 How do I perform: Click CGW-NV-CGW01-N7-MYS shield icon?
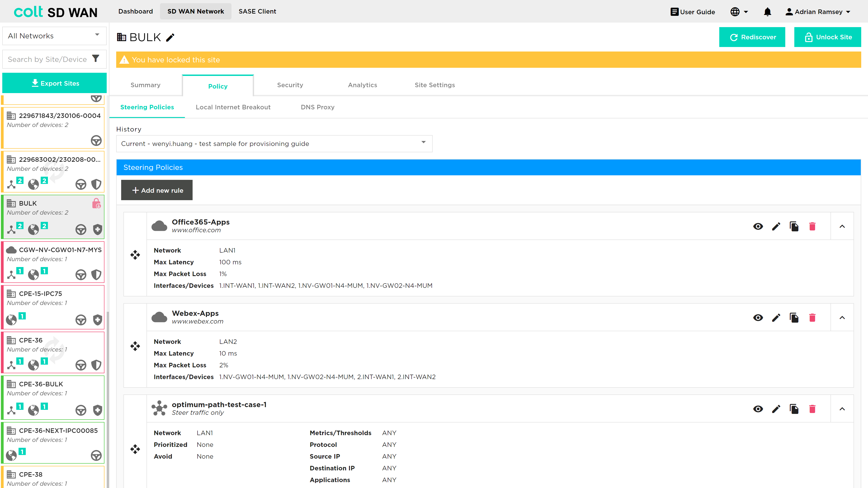coord(96,274)
